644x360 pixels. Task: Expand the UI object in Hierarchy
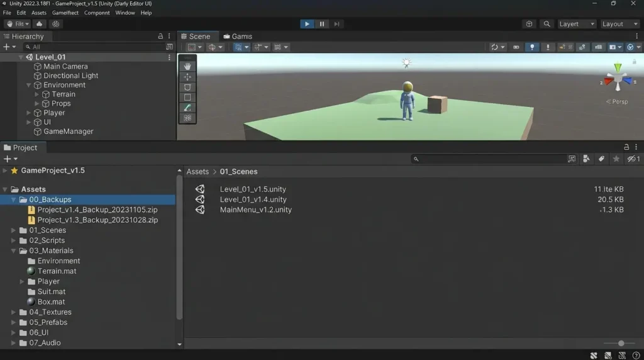tap(28, 122)
